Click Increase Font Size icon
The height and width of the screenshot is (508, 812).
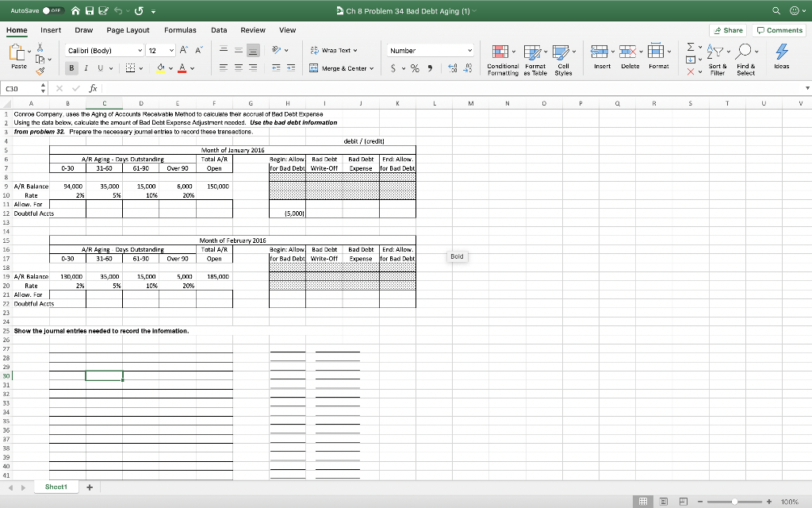click(184, 50)
